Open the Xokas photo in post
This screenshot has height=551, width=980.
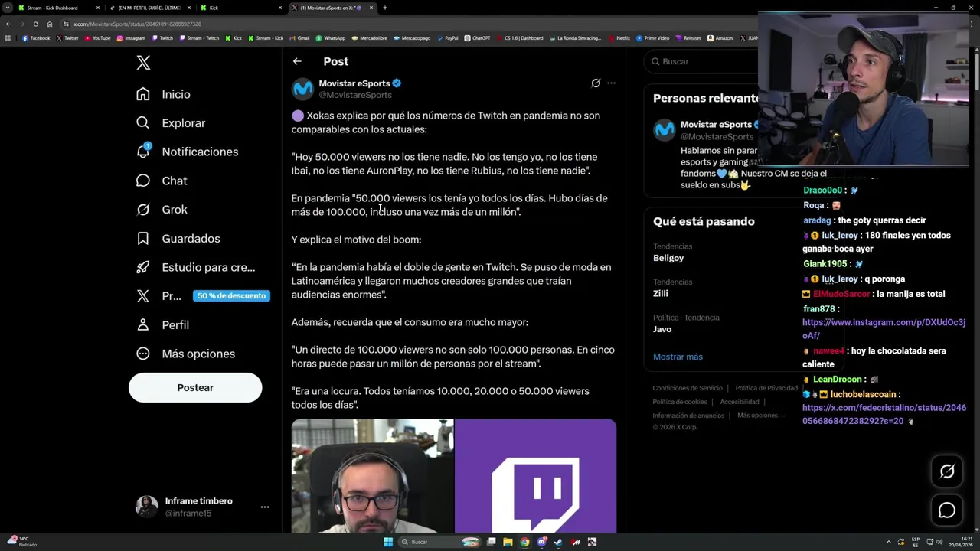372,475
